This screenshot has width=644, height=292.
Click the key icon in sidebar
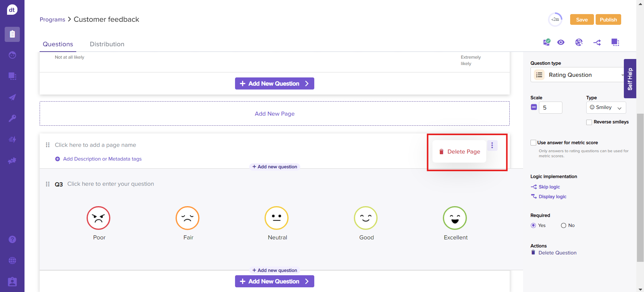pos(12,118)
